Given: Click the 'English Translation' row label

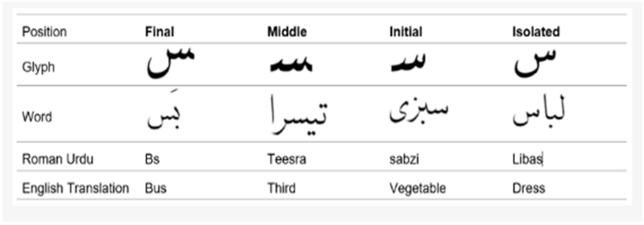Looking at the screenshot, I should (x=75, y=188).
